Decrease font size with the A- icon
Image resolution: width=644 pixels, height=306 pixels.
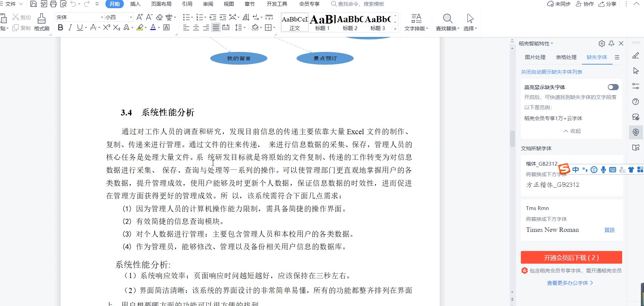(x=149, y=17)
